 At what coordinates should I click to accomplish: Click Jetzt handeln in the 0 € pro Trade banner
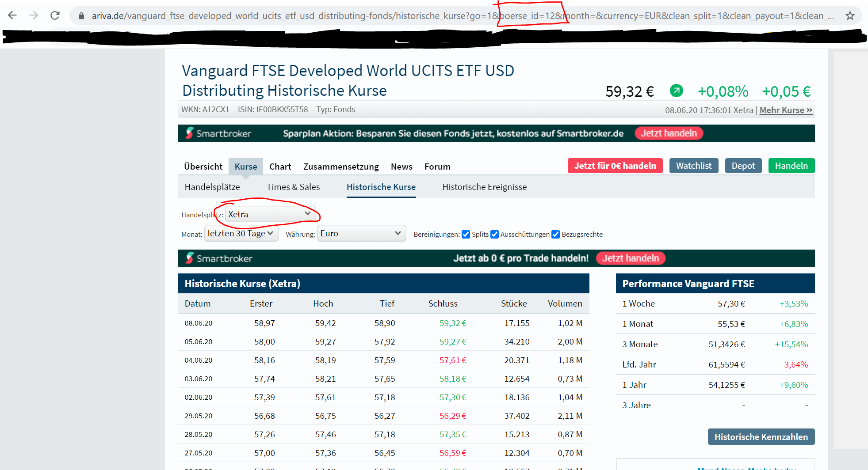[631, 258]
